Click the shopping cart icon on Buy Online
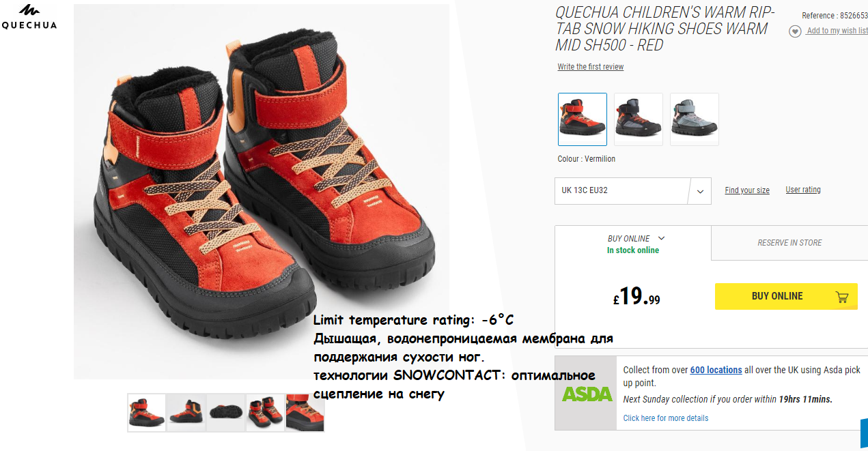Image resolution: width=868 pixels, height=451 pixels. [842, 297]
